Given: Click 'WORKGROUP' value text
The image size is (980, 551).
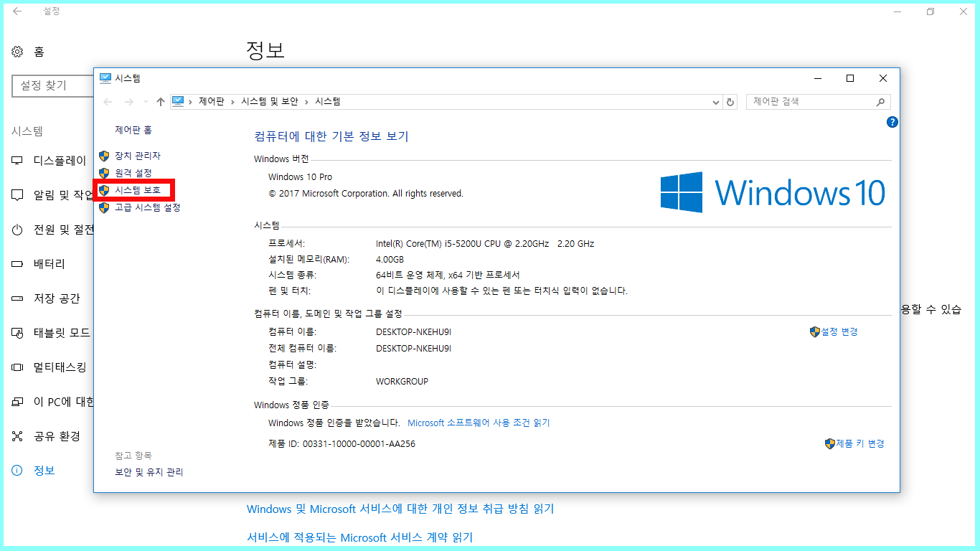Looking at the screenshot, I should pyautogui.click(x=402, y=381).
